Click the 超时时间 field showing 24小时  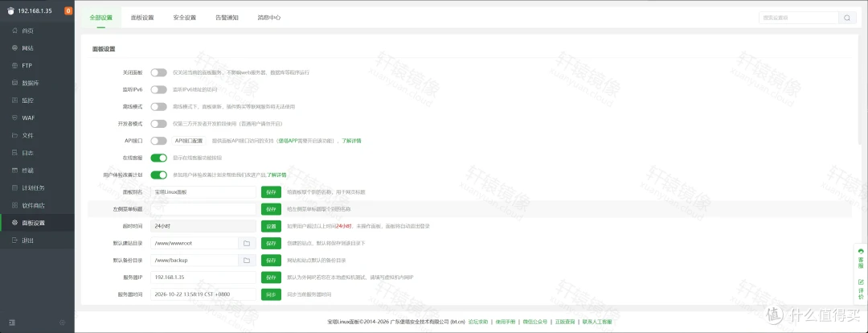coord(203,226)
